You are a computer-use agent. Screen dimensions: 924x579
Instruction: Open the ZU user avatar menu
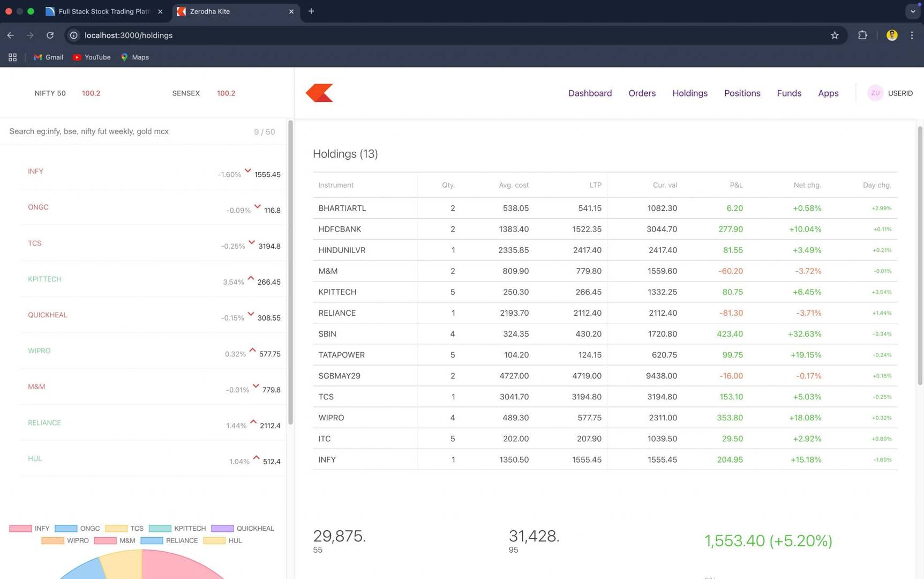[875, 93]
